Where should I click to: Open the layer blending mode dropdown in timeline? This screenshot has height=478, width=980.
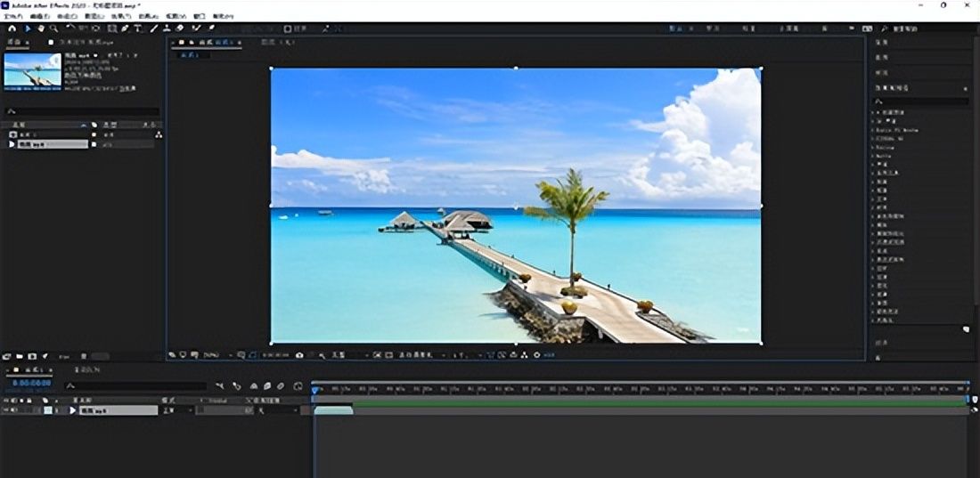pos(172,410)
